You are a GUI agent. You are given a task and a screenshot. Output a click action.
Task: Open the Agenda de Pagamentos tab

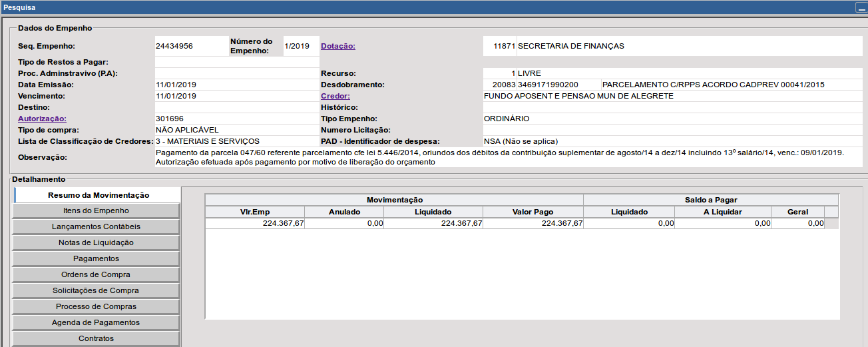coord(96,322)
